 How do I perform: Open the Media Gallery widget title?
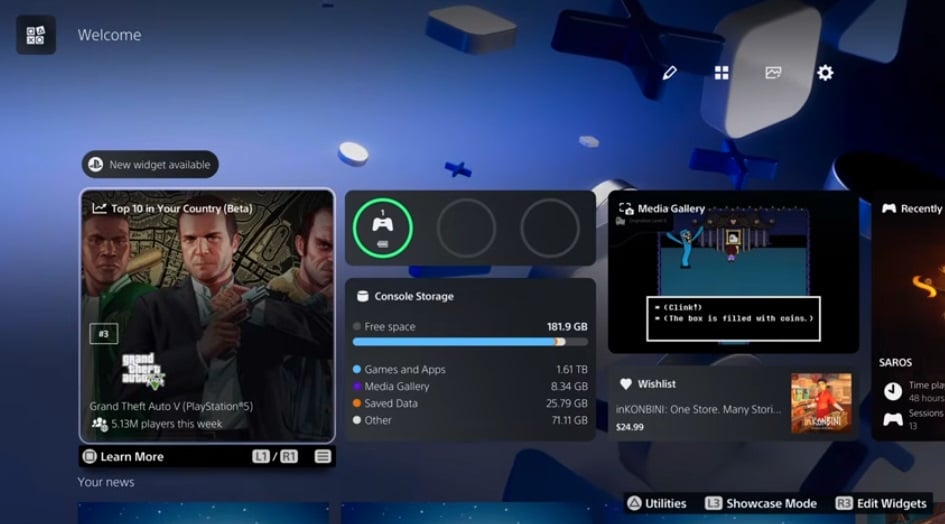(x=671, y=209)
